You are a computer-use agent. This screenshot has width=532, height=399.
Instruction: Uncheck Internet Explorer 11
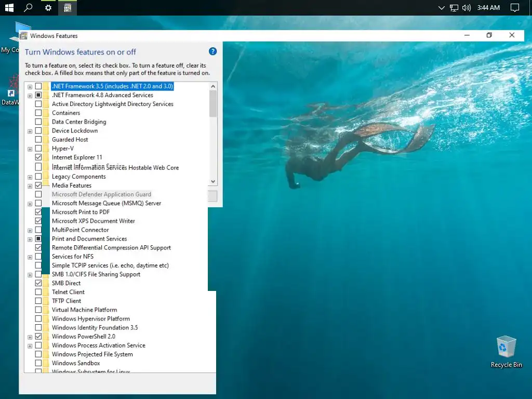[x=38, y=157]
